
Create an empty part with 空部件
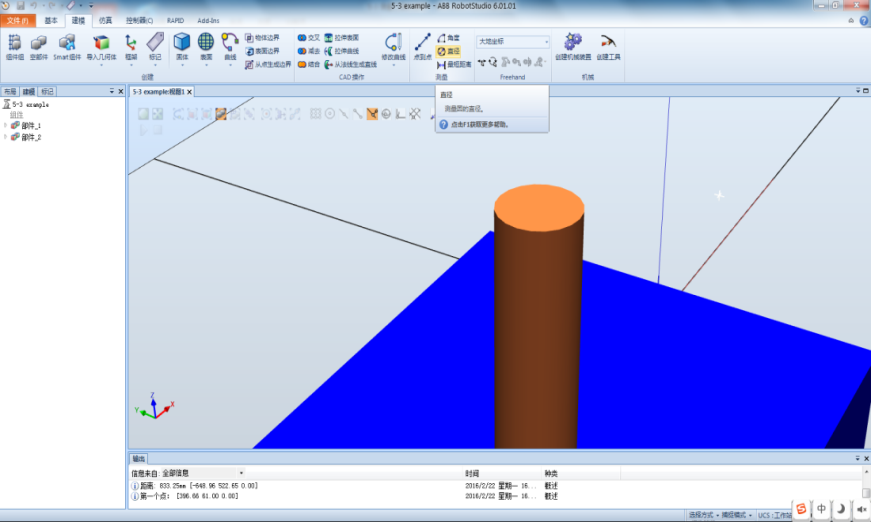pyautogui.click(x=38, y=47)
